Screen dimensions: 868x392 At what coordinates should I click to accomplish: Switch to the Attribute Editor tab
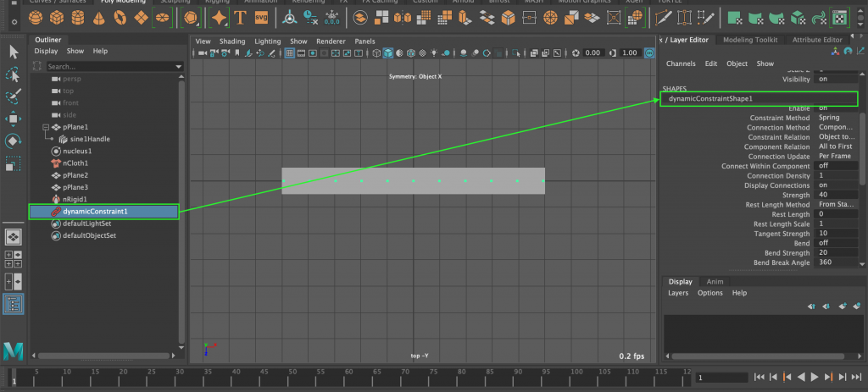817,40
